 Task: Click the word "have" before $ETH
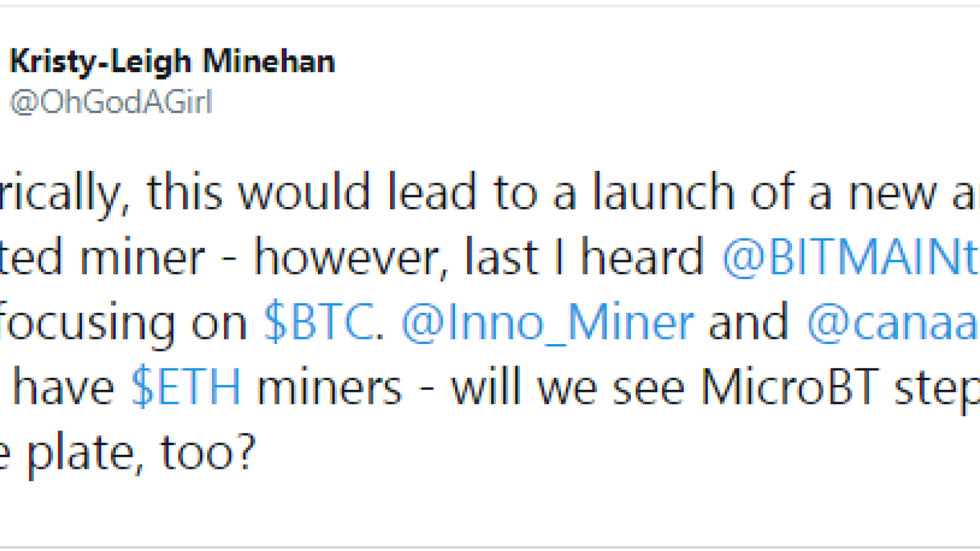[x=64, y=388]
